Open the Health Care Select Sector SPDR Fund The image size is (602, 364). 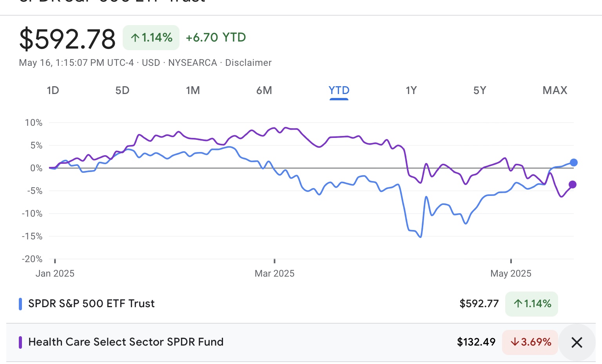pos(126,342)
